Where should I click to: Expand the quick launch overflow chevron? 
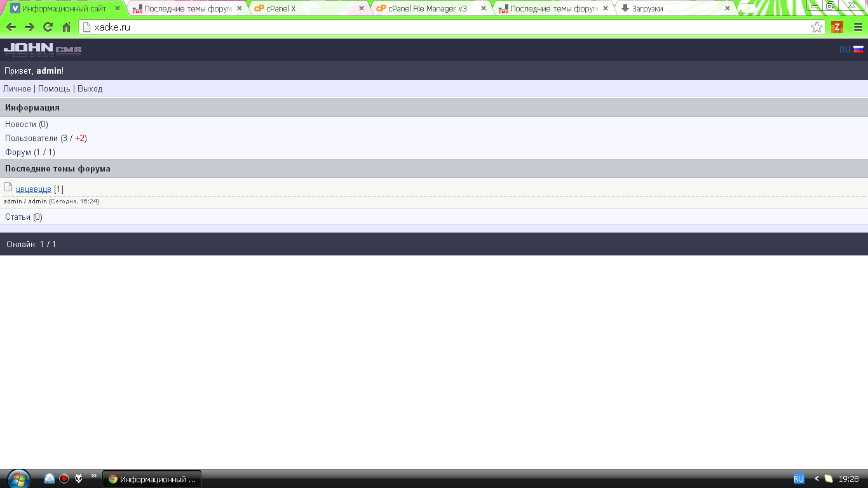point(94,475)
